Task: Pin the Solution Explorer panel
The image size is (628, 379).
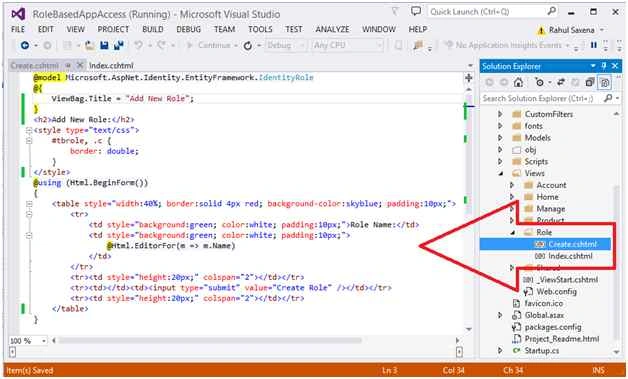Action: click(604, 66)
